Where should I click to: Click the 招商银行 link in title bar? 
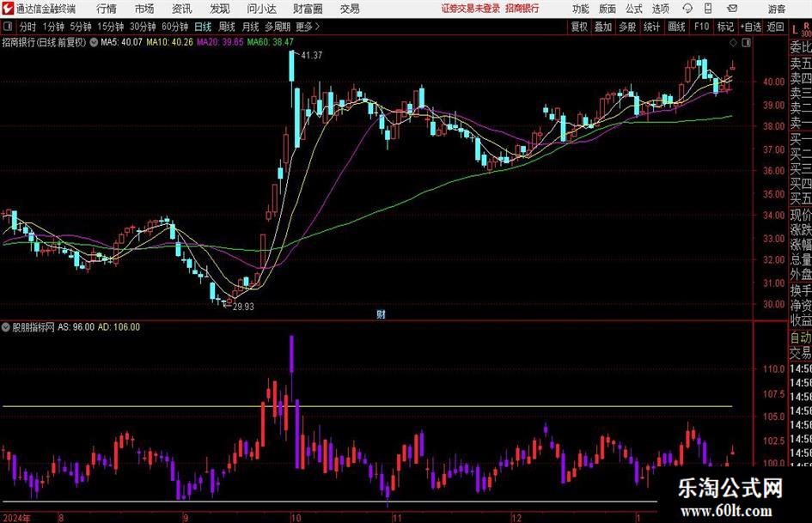coord(522,9)
